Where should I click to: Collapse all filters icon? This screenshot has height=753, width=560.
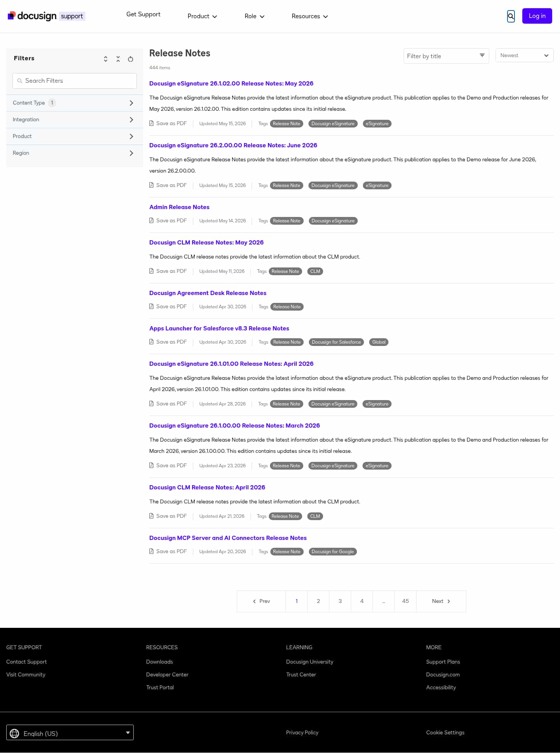point(118,59)
